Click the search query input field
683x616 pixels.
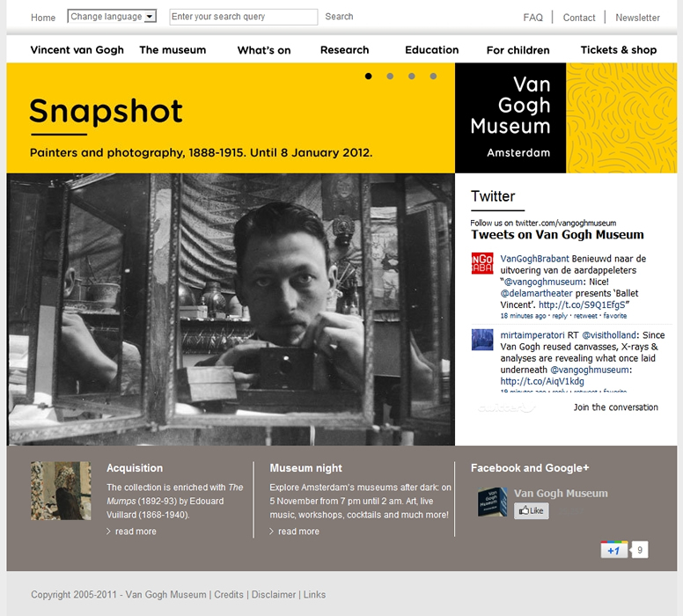243,17
